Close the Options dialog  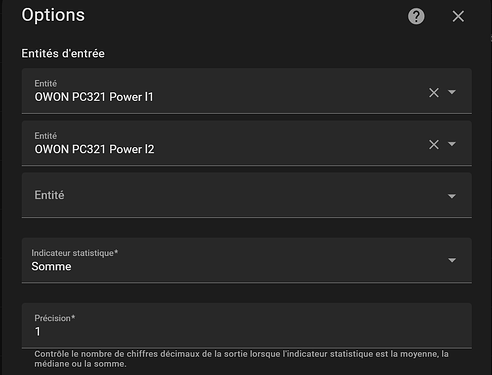tap(458, 16)
